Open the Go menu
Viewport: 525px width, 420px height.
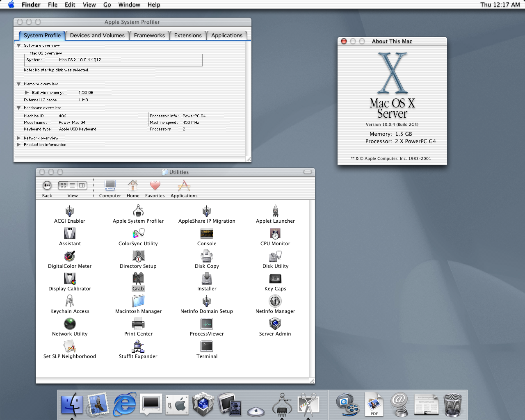pos(107,5)
